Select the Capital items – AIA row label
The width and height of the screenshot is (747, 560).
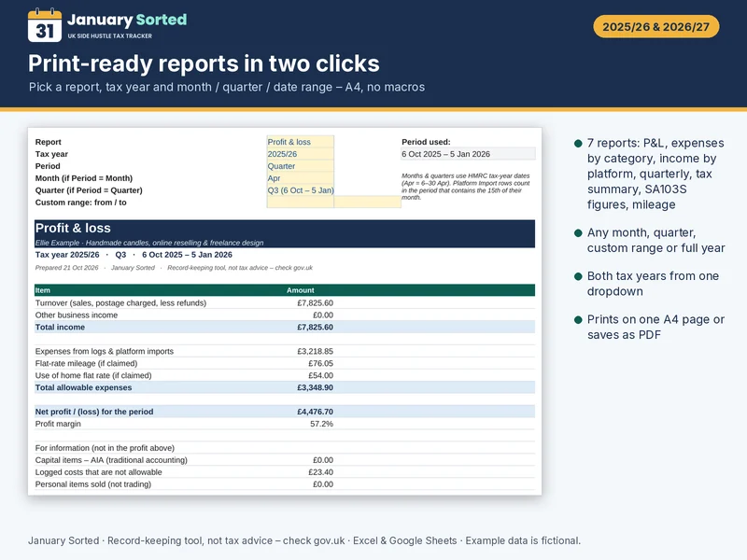(x=111, y=460)
